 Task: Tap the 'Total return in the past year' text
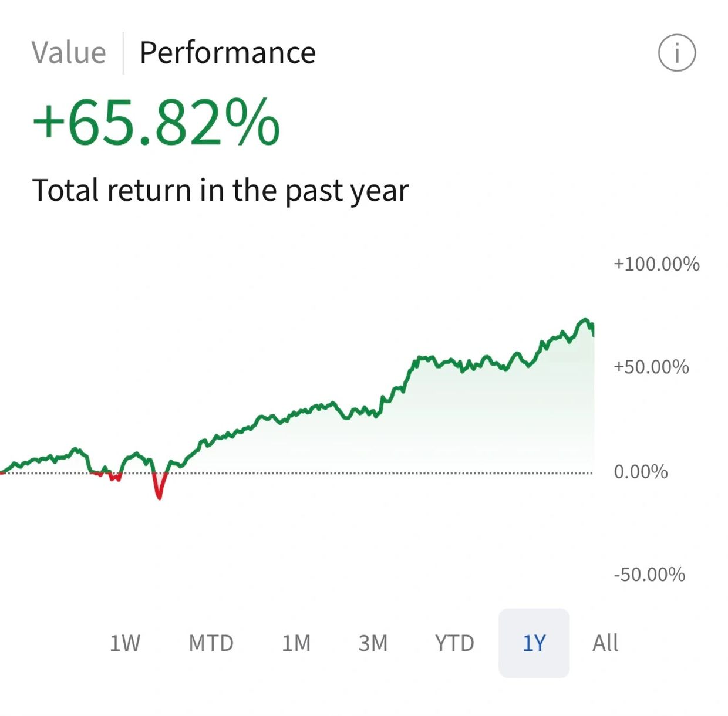click(220, 191)
